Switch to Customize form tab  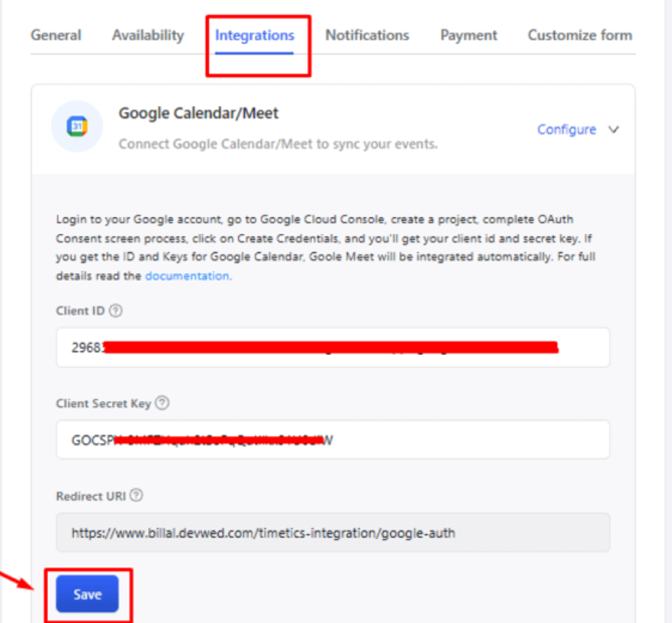pos(580,35)
